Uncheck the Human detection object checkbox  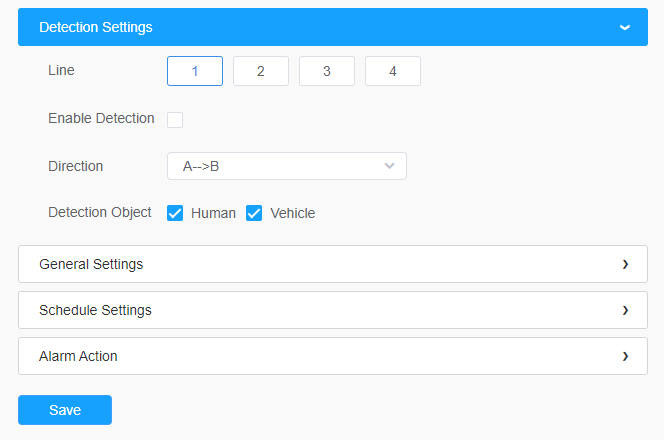point(175,213)
